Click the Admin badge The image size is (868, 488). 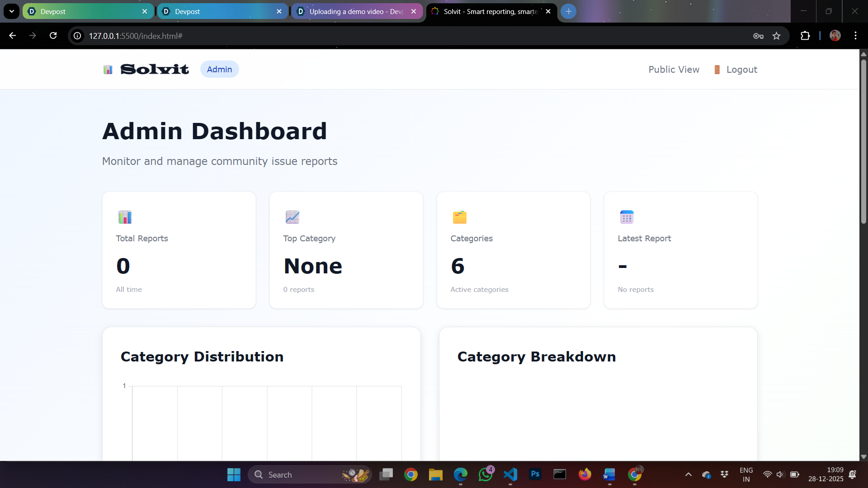coord(219,69)
